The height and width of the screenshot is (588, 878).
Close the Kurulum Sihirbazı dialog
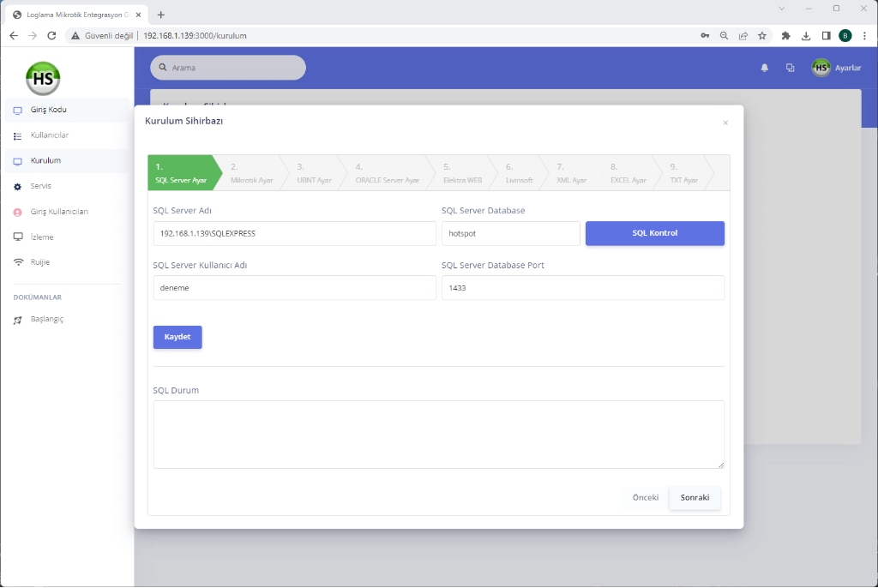(725, 123)
